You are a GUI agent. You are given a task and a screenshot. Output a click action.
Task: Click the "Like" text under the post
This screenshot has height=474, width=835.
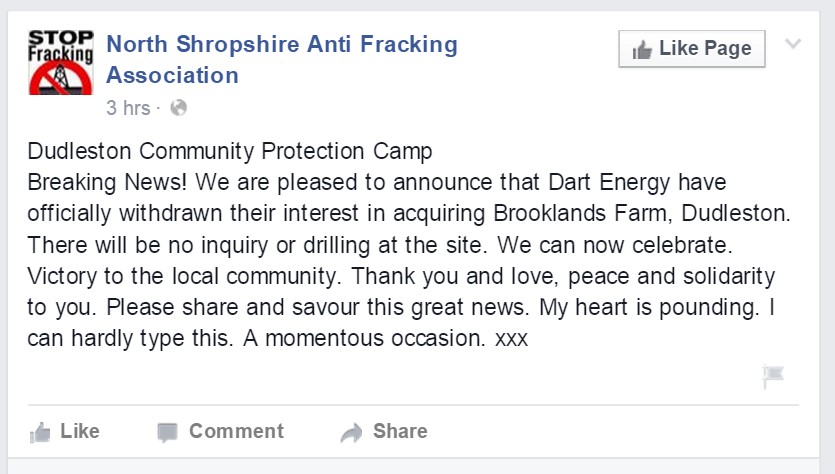tap(80, 431)
